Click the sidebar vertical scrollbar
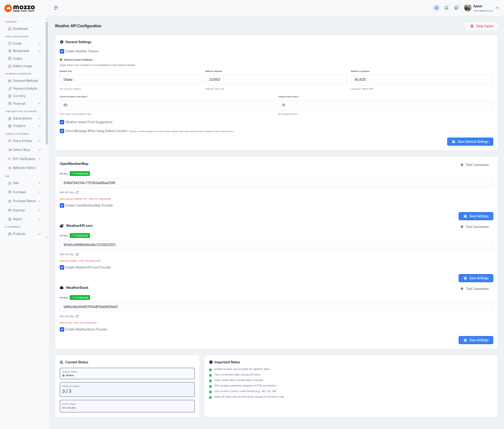The width and height of the screenshot is (504, 429). (47, 81)
